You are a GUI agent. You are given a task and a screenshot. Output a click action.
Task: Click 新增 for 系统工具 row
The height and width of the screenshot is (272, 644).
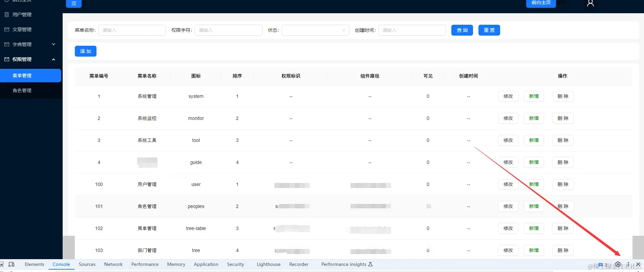(x=534, y=140)
